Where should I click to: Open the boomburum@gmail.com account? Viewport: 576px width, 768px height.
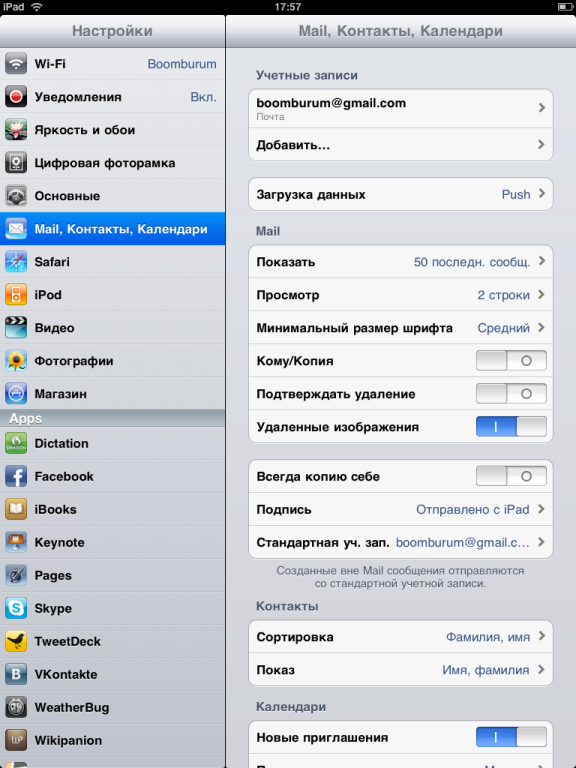coord(401,108)
